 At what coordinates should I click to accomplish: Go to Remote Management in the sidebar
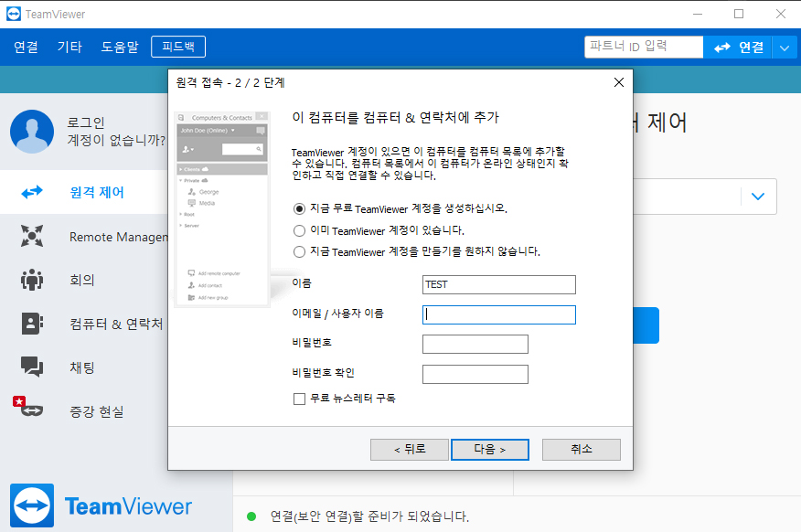(x=84, y=237)
